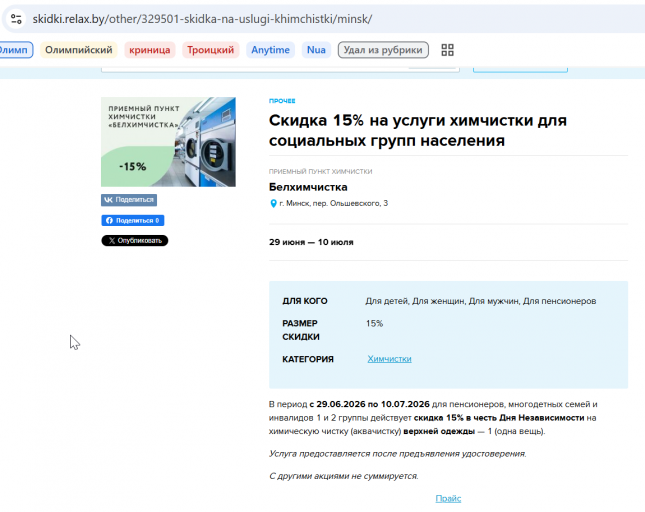Click the address г. Минск, пер. Ольшевского, 3
Viewport: 645px width, 512px height.
333,203
